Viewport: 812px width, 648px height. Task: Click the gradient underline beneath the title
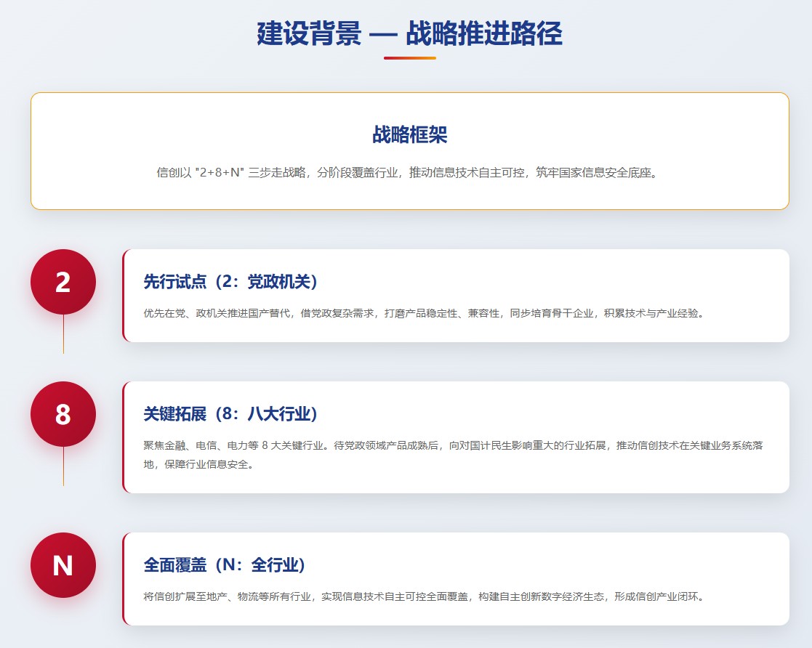(x=409, y=58)
